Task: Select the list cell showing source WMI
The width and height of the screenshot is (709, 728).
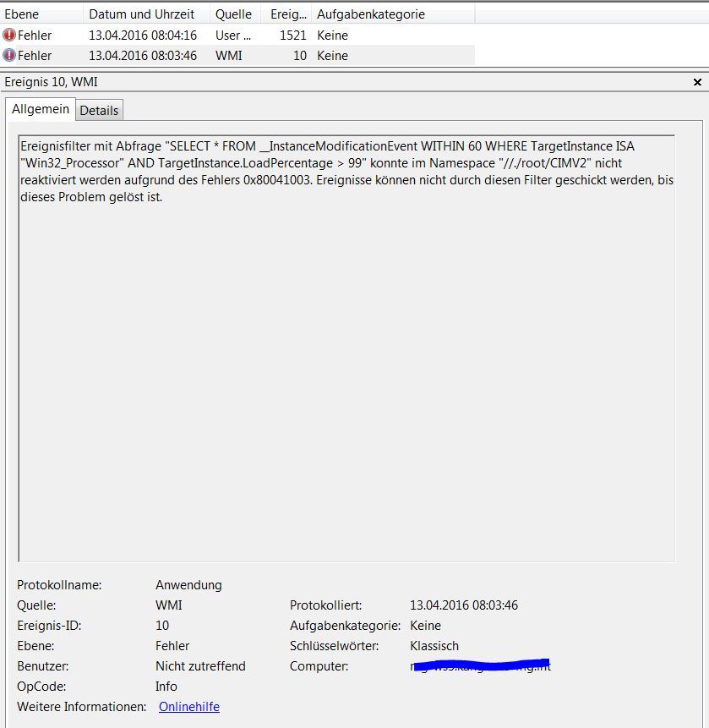Action: tap(229, 56)
